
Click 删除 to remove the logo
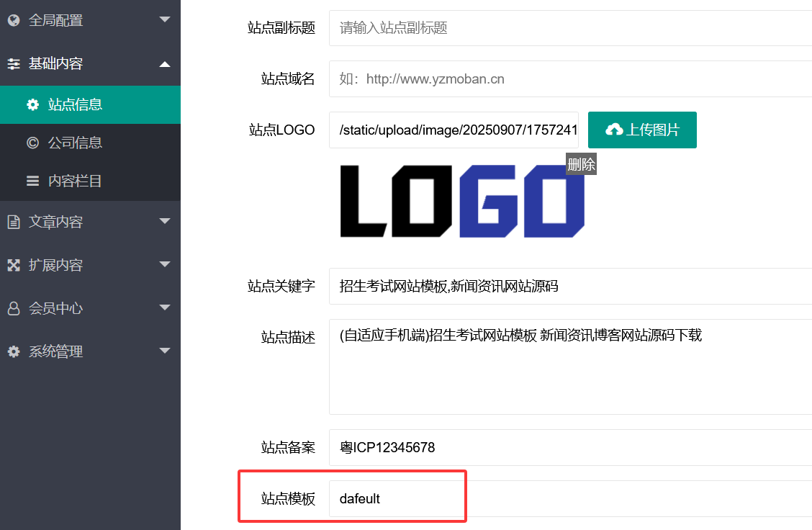coord(581,164)
